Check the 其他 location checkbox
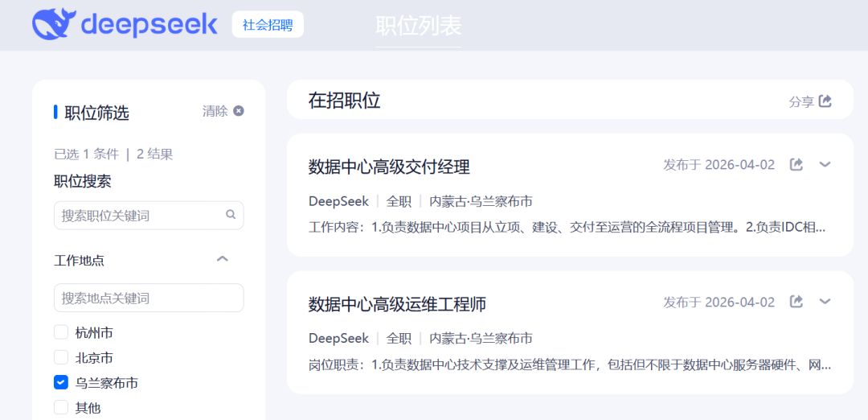The width and height of the screenshot is (868, 420). [x=61, y=408]
